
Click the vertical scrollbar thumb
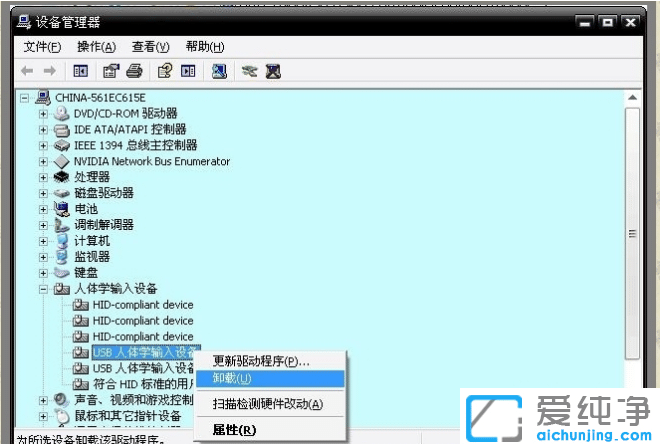click(x=632, y=234)
